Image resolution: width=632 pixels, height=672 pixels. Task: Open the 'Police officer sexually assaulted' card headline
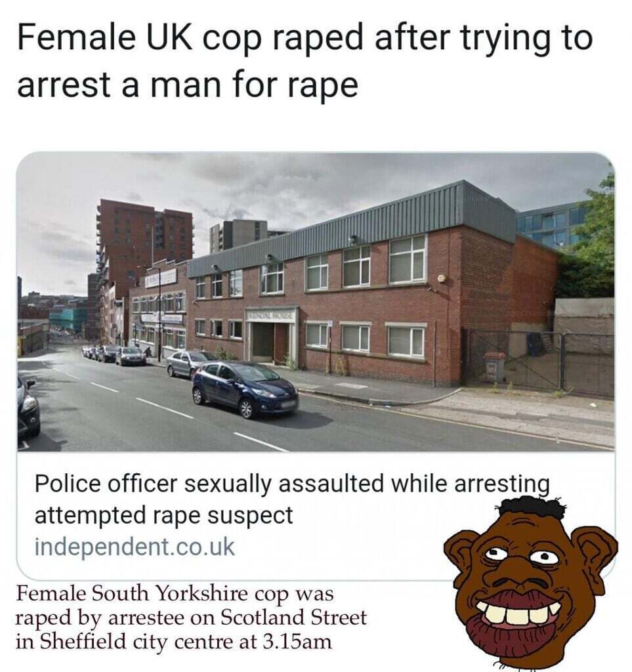coord(292,499)
